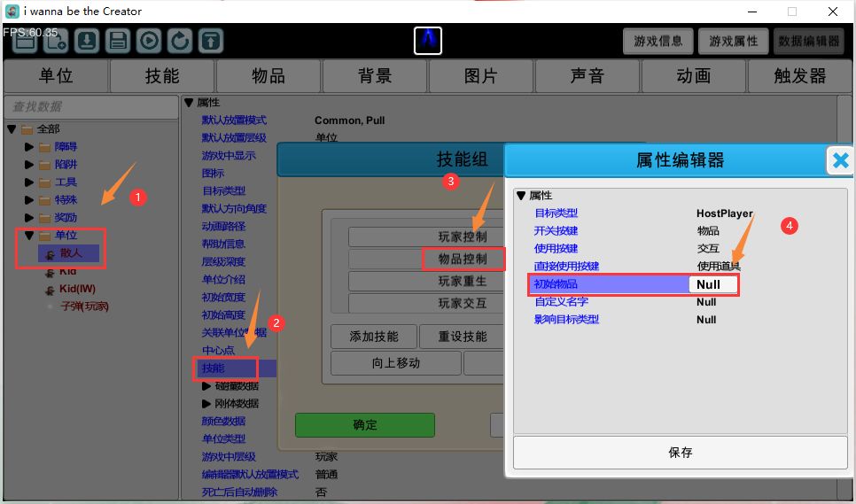Click the 影响目标类型 property in editor
Screen dimensions: 856x504
coord(566,320)
